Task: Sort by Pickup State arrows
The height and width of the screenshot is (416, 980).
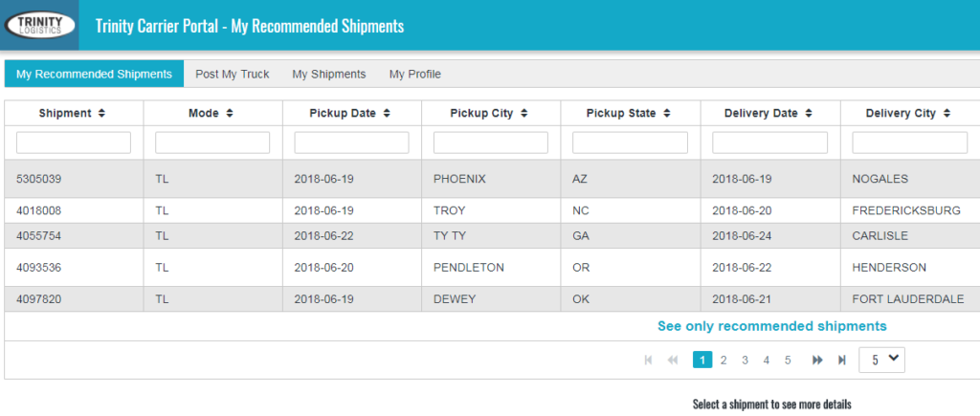Action: (x=667, y=114)
